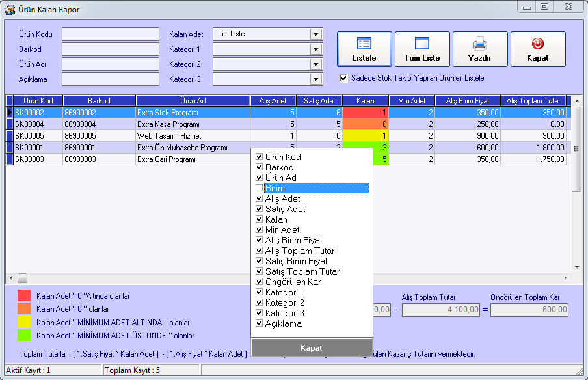The height and width of the screenshot is (380, 588).
Task: Click the Alış Birim Fiyat column header
Action: tap(468, 101)
